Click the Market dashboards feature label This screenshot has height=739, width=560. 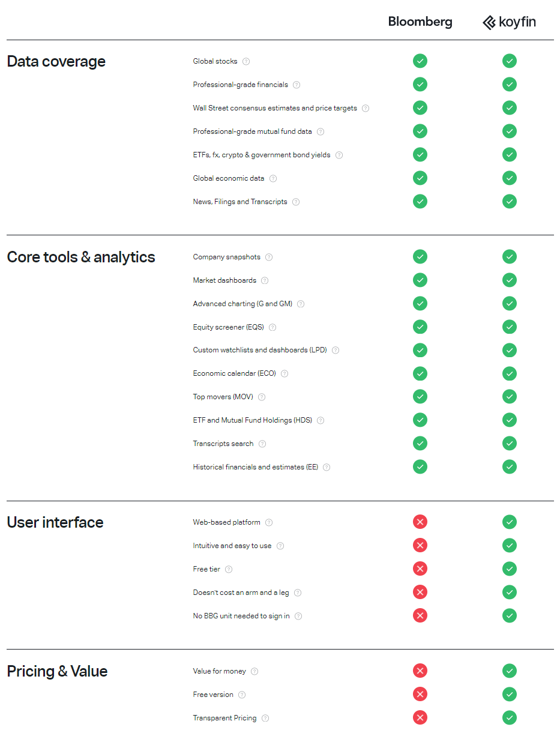(224, 280)
